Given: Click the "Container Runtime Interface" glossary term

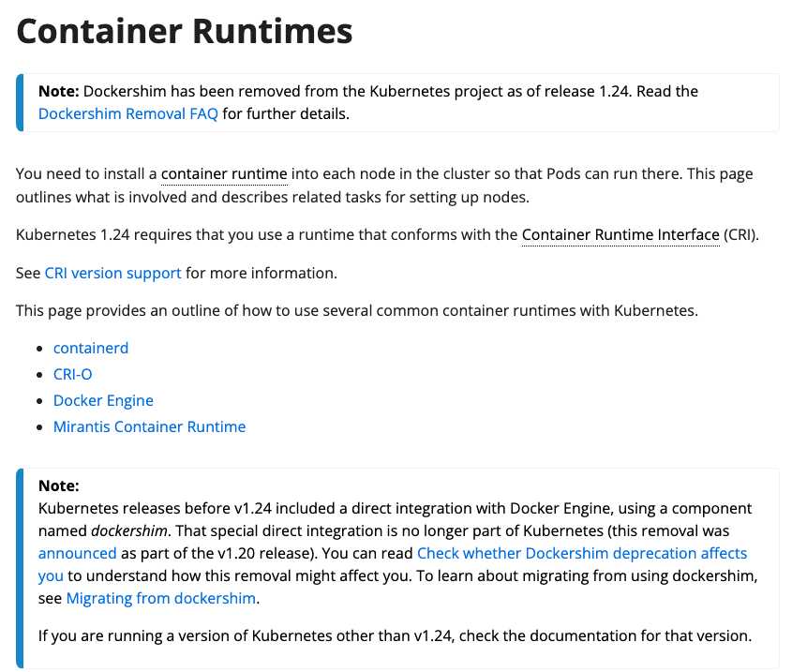Looking at the screenshot, I should pos(620,234).
